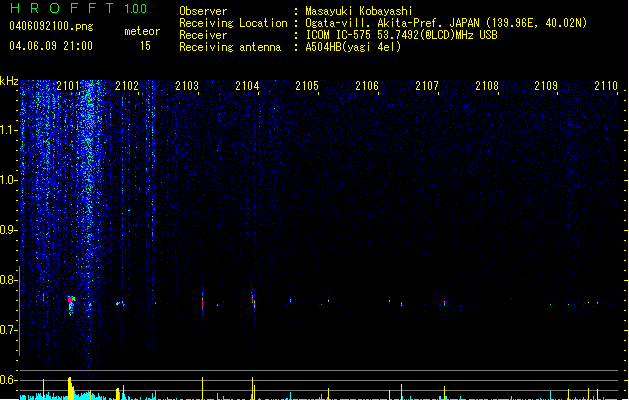Click the red echo streak just before 2101
This screenshot has width=629, height=400.
click(43, 297)
